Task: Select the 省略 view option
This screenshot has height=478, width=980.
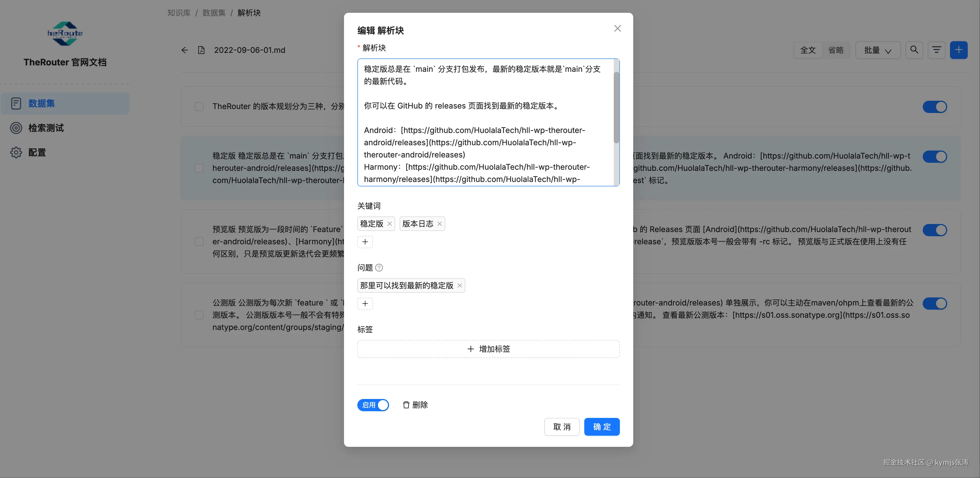Action: pos(835,50)
